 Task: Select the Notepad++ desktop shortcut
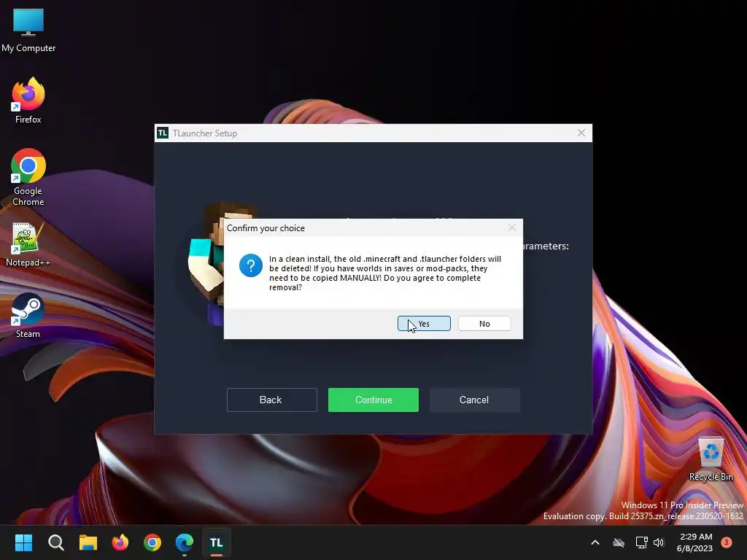(x=28, y=245)
